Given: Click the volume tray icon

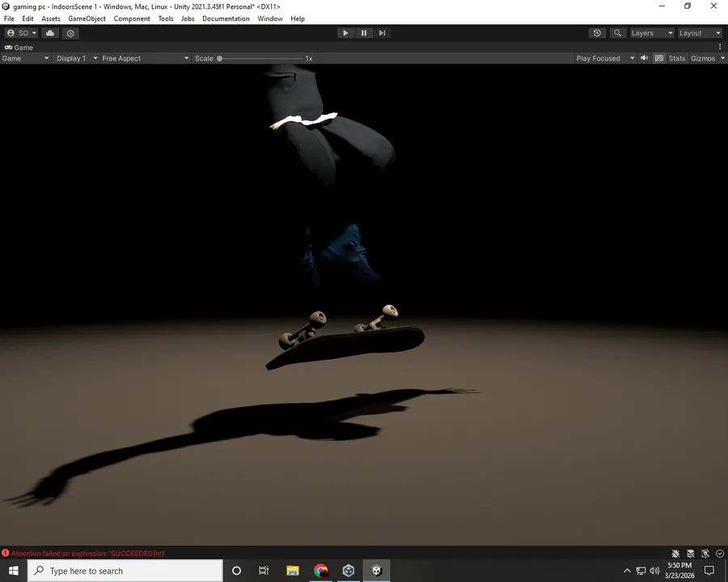Looking at the screenshot, I should click(x=654, y=571).
